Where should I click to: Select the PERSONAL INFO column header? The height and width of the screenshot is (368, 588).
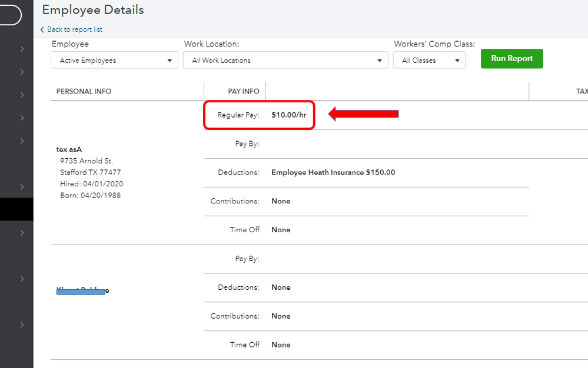pos(84,92)
